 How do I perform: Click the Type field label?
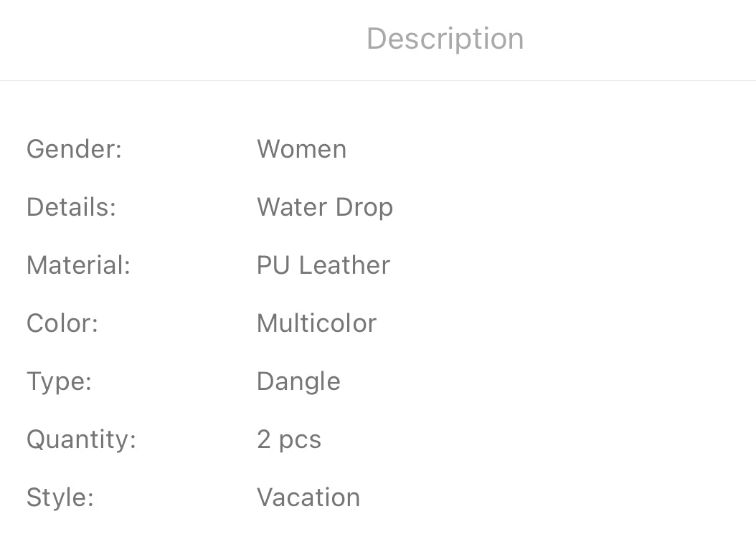point(59,381)
